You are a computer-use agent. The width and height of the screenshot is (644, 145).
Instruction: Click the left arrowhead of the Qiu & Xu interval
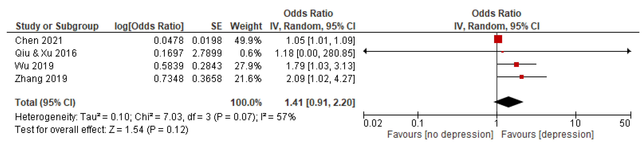coord(365,51)
